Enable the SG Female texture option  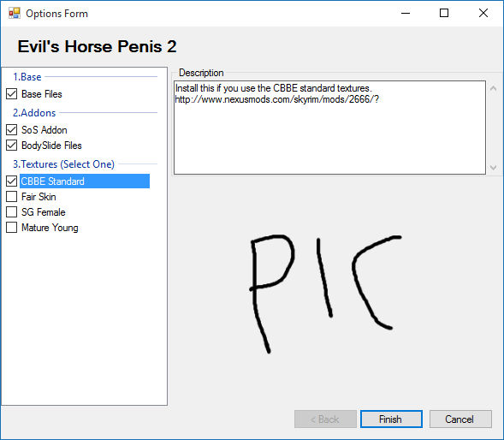click(x=12, y=212)
